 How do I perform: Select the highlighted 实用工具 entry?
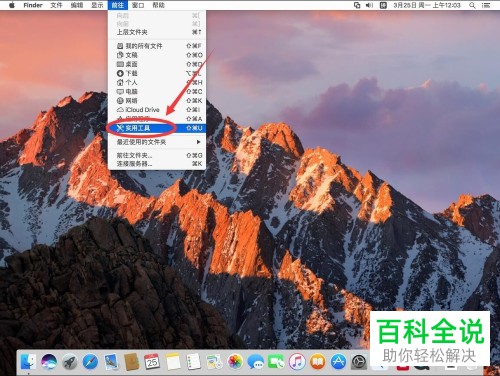point(157,128)
